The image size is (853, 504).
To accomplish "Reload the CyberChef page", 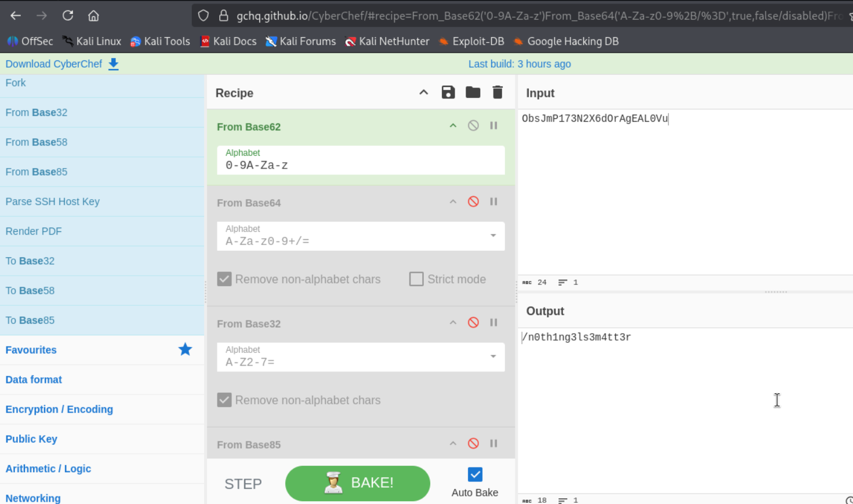I will pos(68,16).
